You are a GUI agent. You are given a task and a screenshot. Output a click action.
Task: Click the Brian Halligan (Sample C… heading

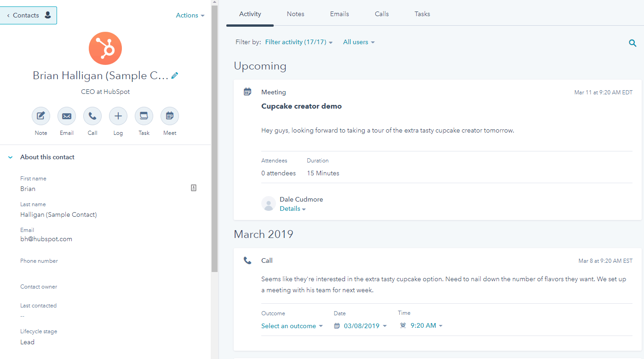click(101, 75)
